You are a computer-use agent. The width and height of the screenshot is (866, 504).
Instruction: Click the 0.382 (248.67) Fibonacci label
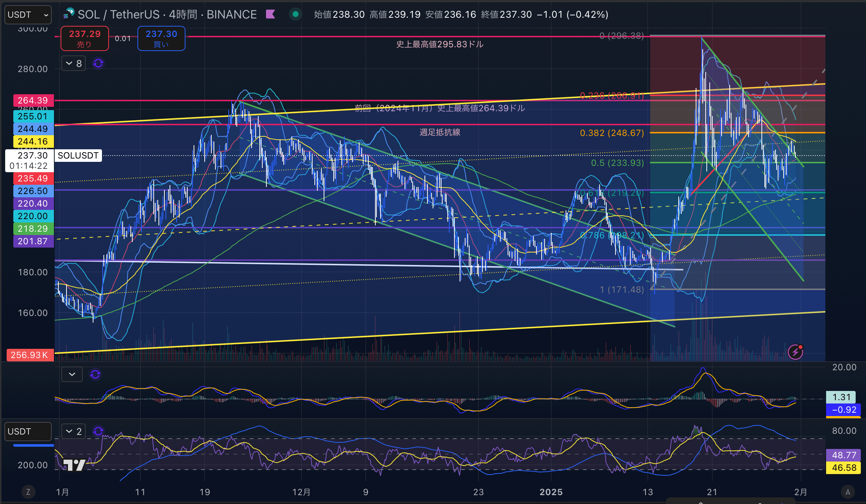click(612, 133)
